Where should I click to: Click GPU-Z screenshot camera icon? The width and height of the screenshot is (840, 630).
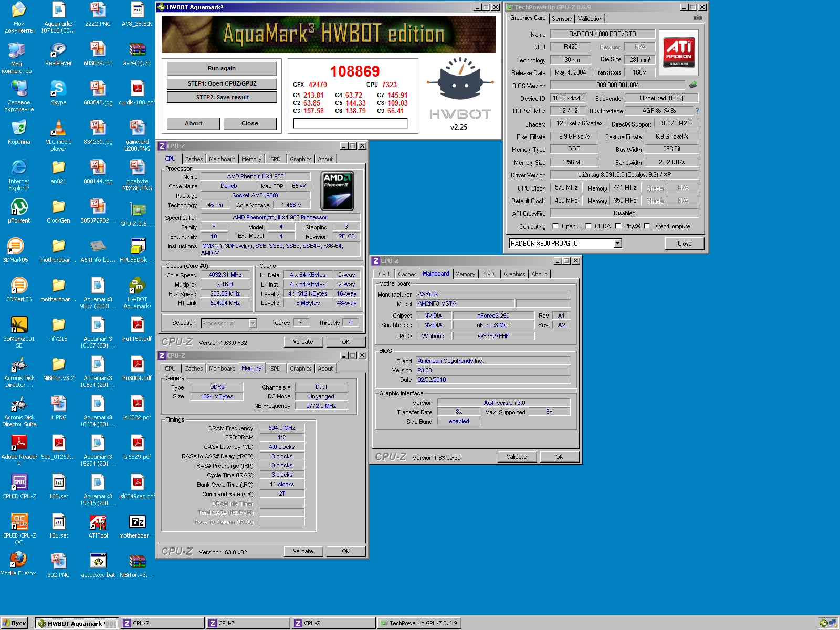697,18
